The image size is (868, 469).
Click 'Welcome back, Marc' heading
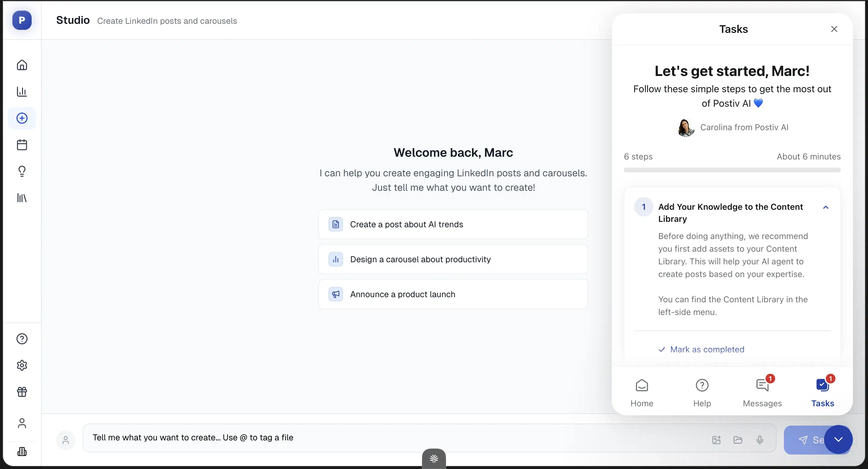pos(453,153)
